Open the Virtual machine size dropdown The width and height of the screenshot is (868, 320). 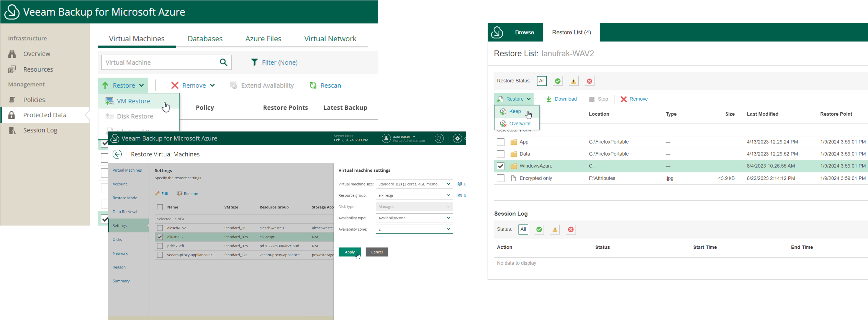click(414, 184)
